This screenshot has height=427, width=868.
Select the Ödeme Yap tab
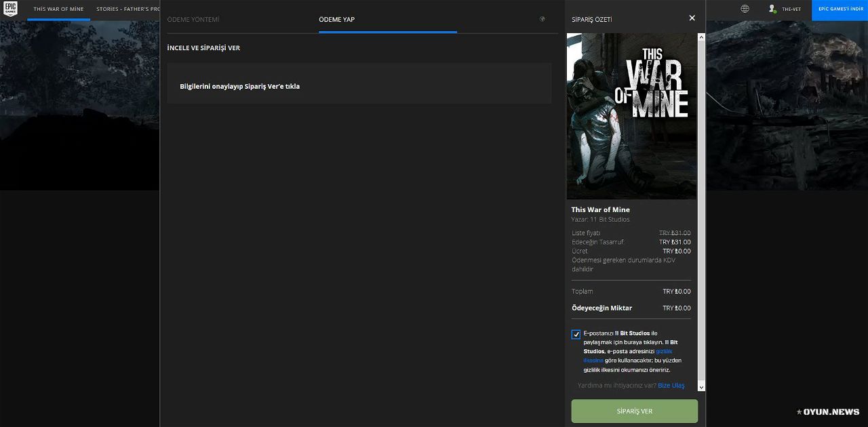337,20
